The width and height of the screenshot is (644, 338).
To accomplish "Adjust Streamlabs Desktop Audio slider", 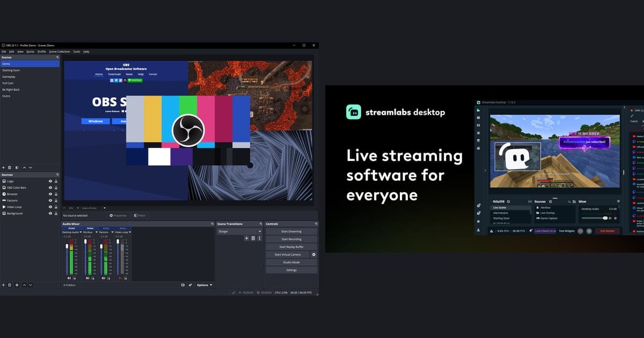I will pos(595,218).
